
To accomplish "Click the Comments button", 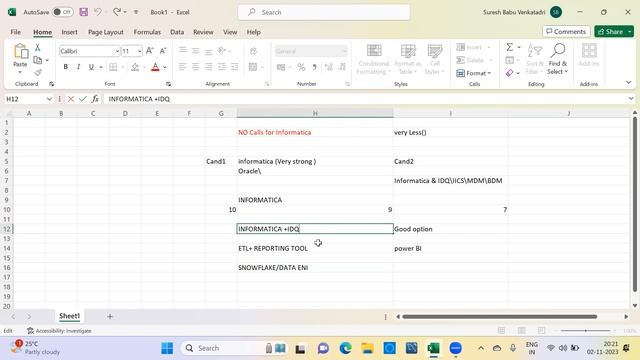I will tap(566, 31).
